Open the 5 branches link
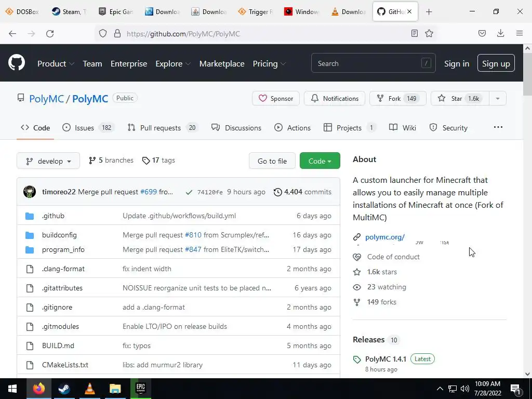 (111, 160)
